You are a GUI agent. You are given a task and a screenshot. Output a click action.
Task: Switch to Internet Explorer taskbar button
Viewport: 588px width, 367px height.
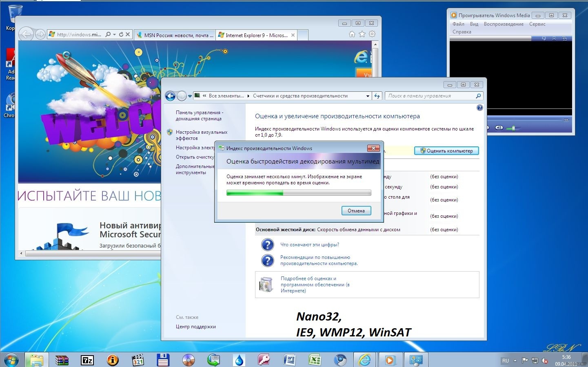[x=365, y=360]
